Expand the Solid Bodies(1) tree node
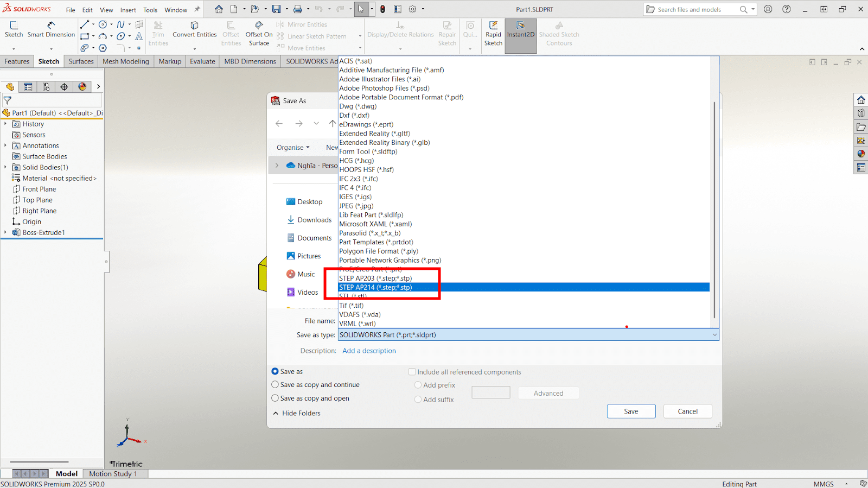868x488 pixels. [5, 167]
